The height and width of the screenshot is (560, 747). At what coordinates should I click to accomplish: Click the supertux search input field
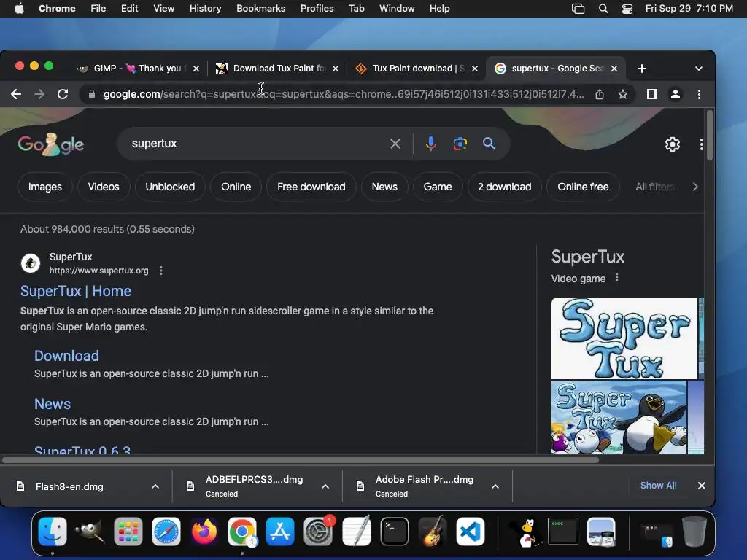[258, 144]
